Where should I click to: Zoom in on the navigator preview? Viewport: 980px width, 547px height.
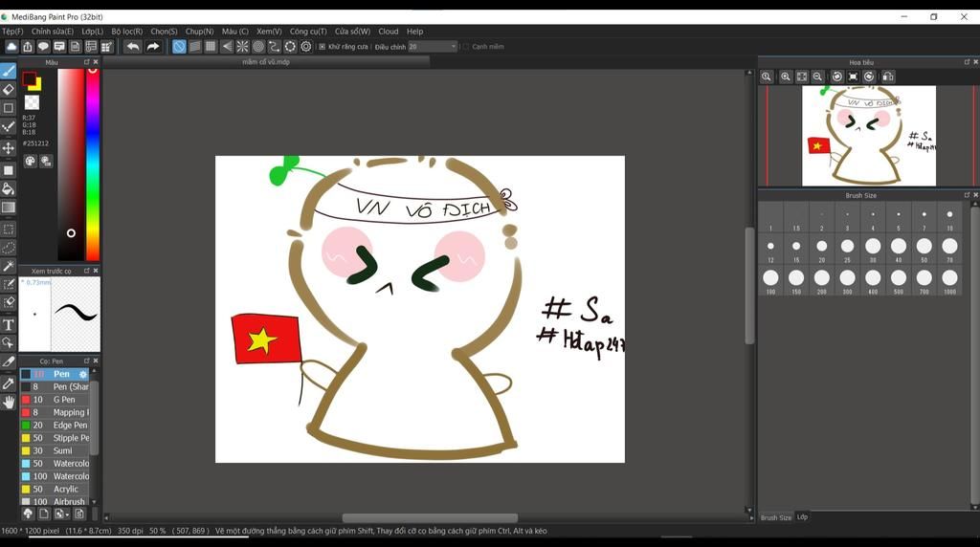[786, 77]
